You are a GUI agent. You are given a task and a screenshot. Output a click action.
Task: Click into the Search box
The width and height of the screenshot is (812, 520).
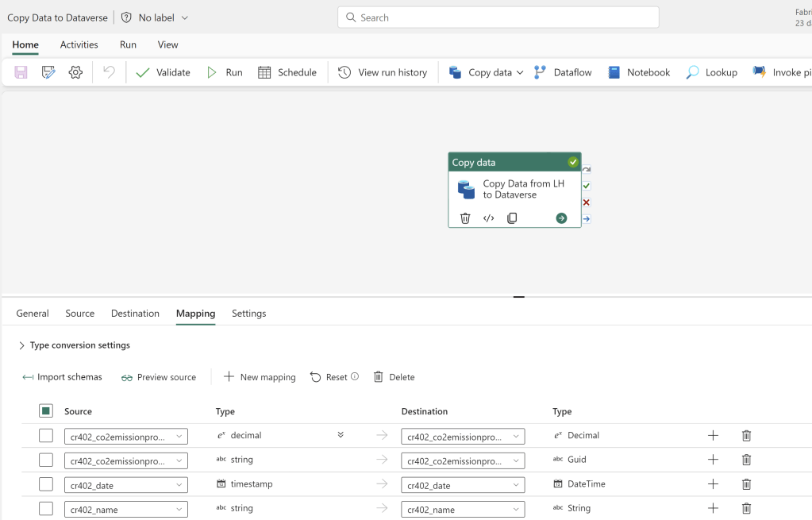[498, 17]
